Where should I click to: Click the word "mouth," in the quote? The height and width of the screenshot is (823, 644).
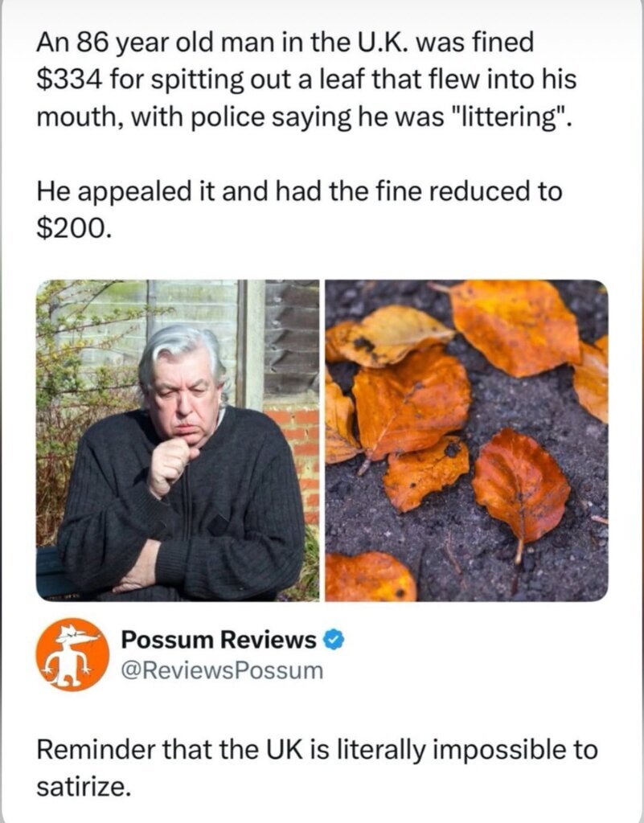80,117
